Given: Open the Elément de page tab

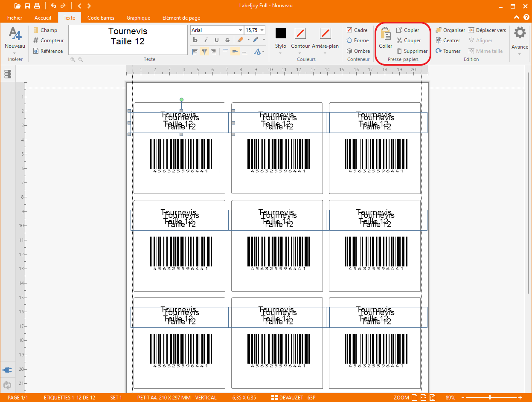Looking at the screenshot, I should click(181, 18).
